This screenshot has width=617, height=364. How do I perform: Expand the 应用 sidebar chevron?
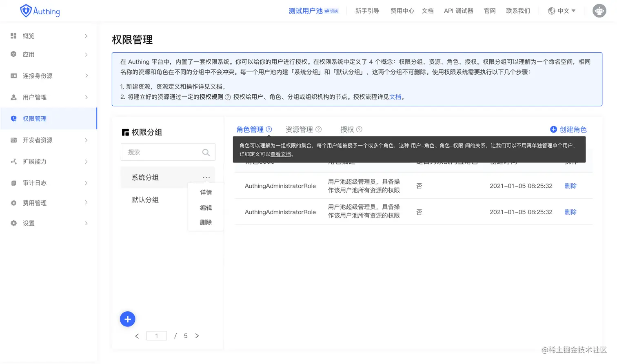(86, 54)
